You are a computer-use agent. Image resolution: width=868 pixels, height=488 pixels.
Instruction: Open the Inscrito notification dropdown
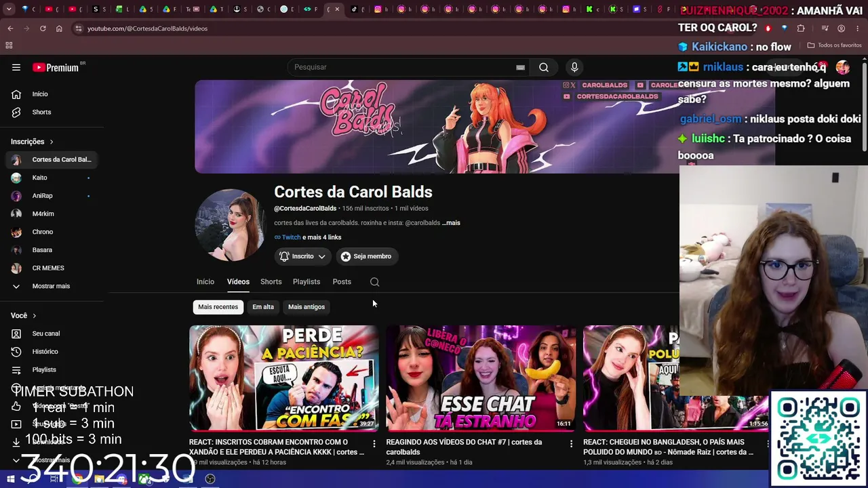[x=302, y=256]
